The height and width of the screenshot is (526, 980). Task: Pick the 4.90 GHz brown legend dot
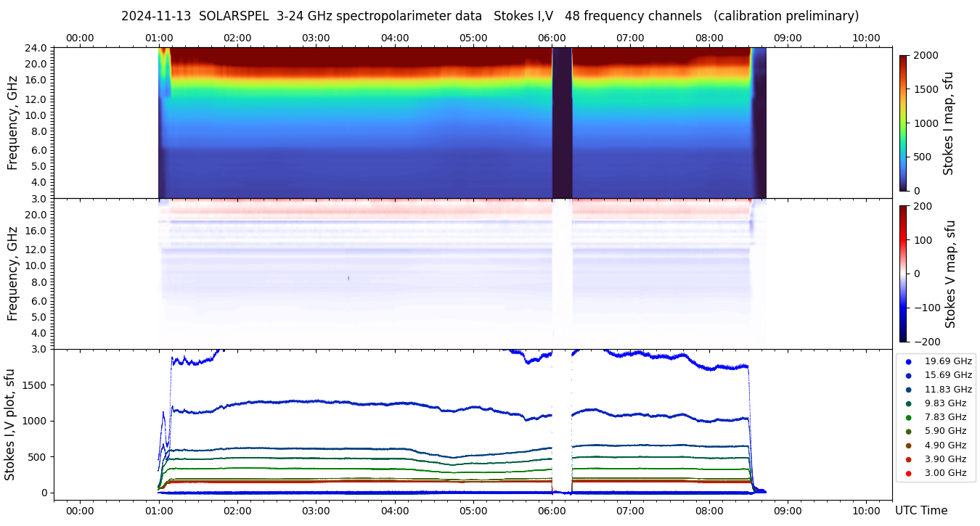click(908, 445)
